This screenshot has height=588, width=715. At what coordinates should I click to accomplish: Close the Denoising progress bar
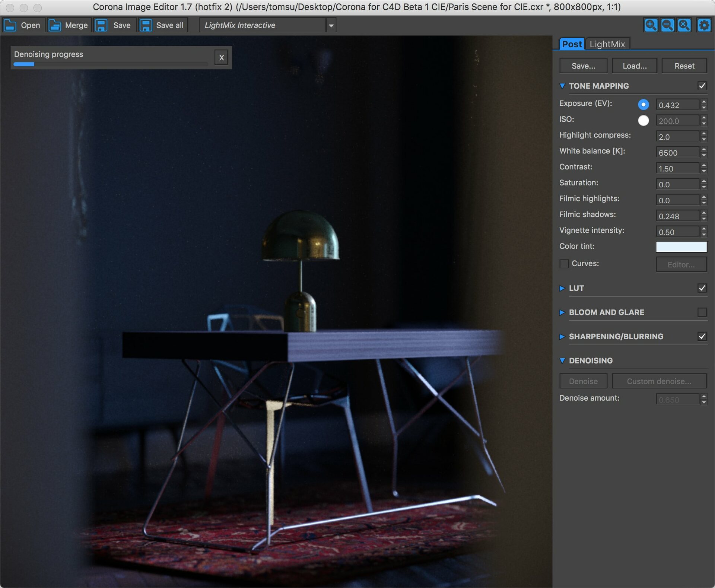[x=221, y=58]
